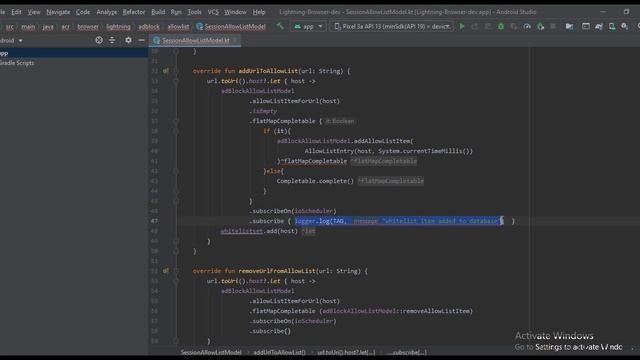Click the highlighted logger.log text on line 47
This screenshot has width=640, height=360.
pos(398,221)
